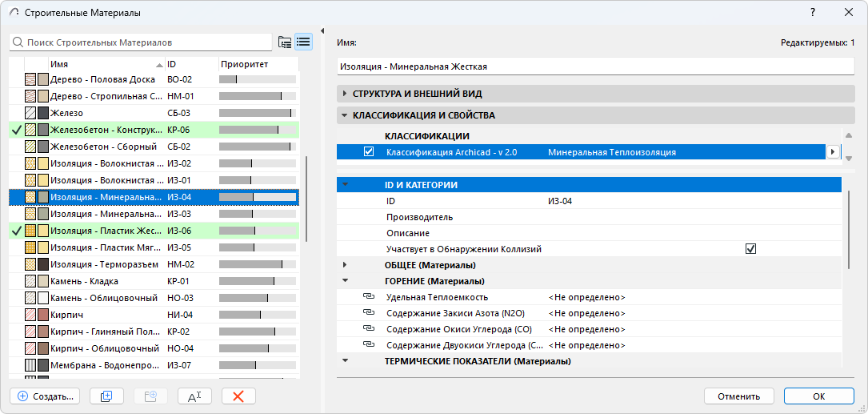Click the help question mark icon
Screen dimensions: 868x414
(x=813, y=13)
